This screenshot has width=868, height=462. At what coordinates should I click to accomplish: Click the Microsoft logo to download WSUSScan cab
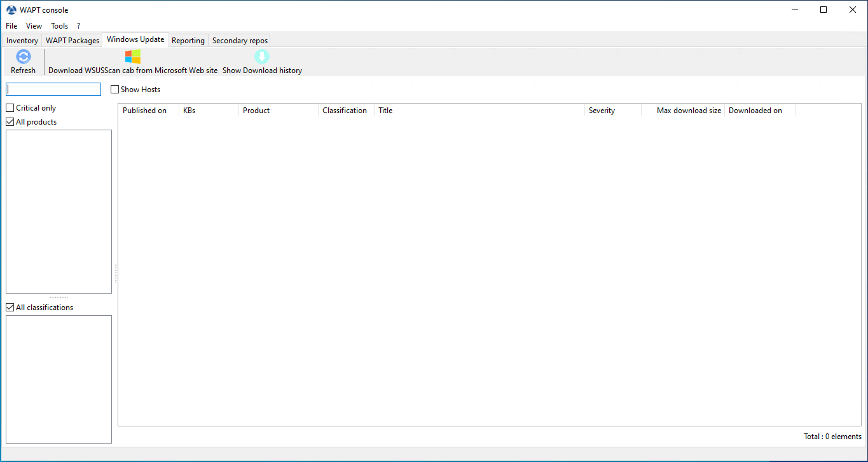[133, 56]
